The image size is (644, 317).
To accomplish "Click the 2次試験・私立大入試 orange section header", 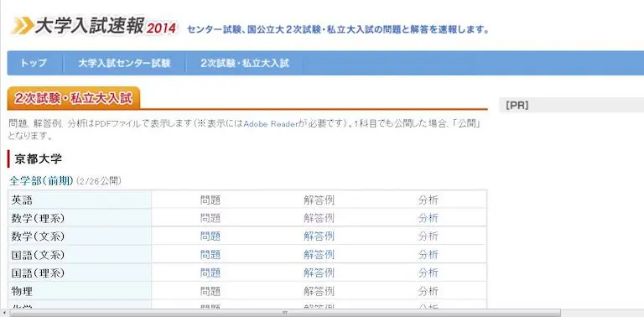I will click(74, 99).
